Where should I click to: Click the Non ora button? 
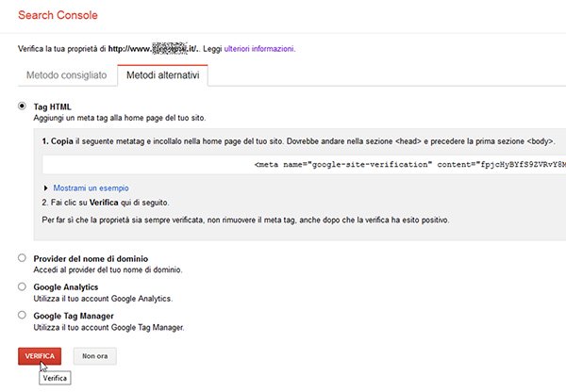(95, 356)
